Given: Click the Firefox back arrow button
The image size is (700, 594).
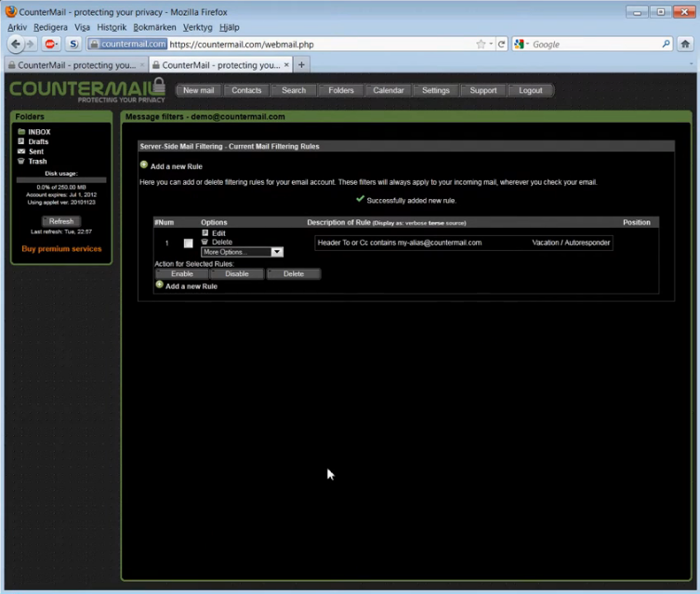Looking at the screenshot, I should pos(16,44).
